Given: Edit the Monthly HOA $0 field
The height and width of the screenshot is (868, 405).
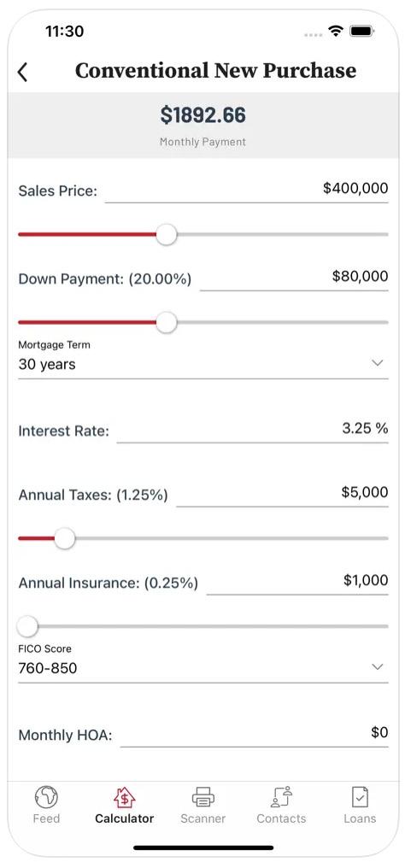Looking at the screenshot, I should tap(254, 734).
